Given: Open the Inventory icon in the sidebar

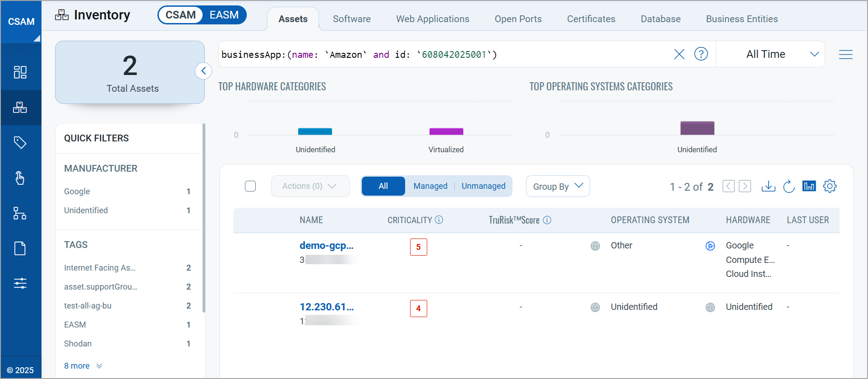Looking at the screenshot, I should pyautogui.click(x=20, y=108).
